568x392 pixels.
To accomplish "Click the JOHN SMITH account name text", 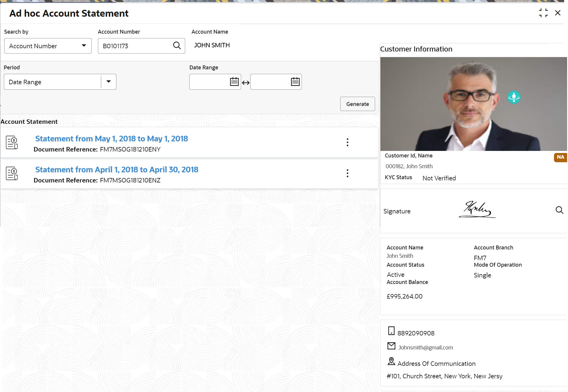I will click(x=212, y=45).
